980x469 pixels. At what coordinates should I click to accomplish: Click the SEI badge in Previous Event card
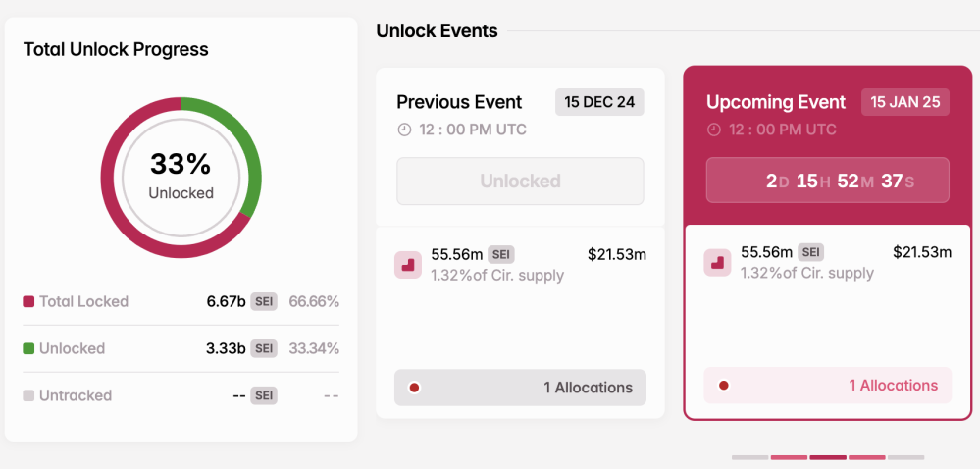tap(501, 254)
